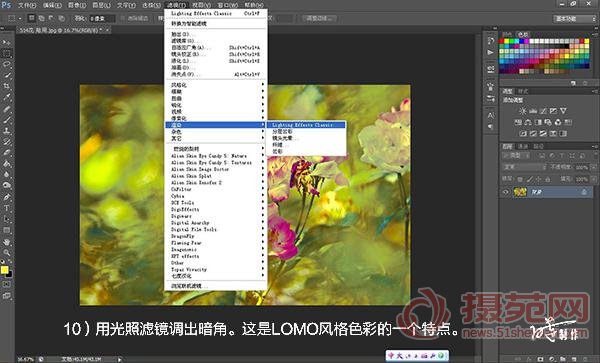Image resolution: width=600 pixels, height=363 pixels.
Task: Select the Horizontal Type tool
Action: click(x=7, y=208)
